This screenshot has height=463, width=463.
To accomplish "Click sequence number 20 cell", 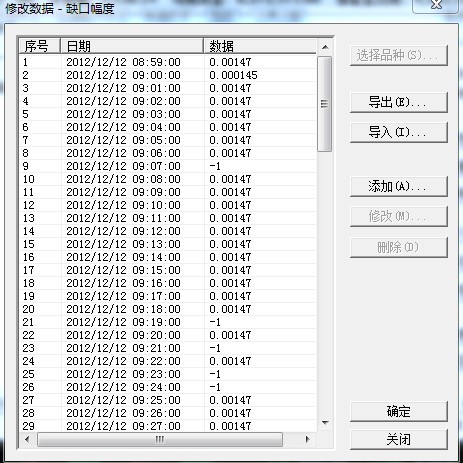I will pos(28,309).
